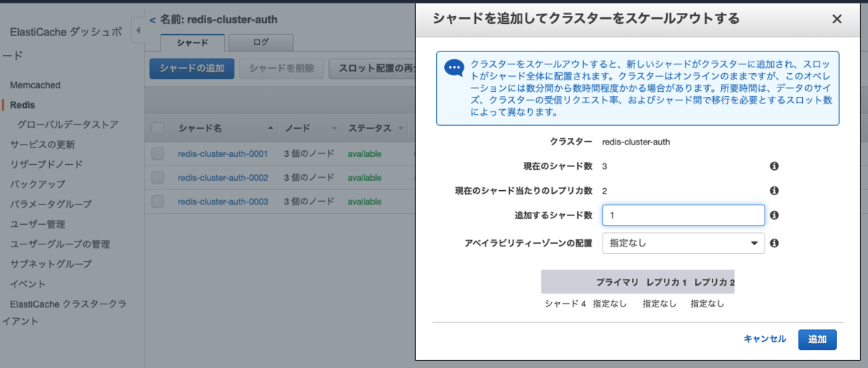Screen dimensions: 868x368
Task: Click シャード名 column header
Action: pos(200,129)
